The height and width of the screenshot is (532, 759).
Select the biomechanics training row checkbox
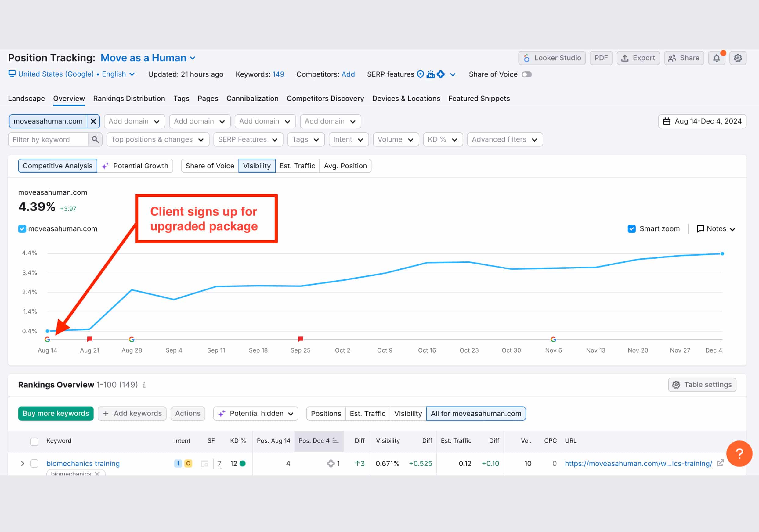click(x=34, y=463)
